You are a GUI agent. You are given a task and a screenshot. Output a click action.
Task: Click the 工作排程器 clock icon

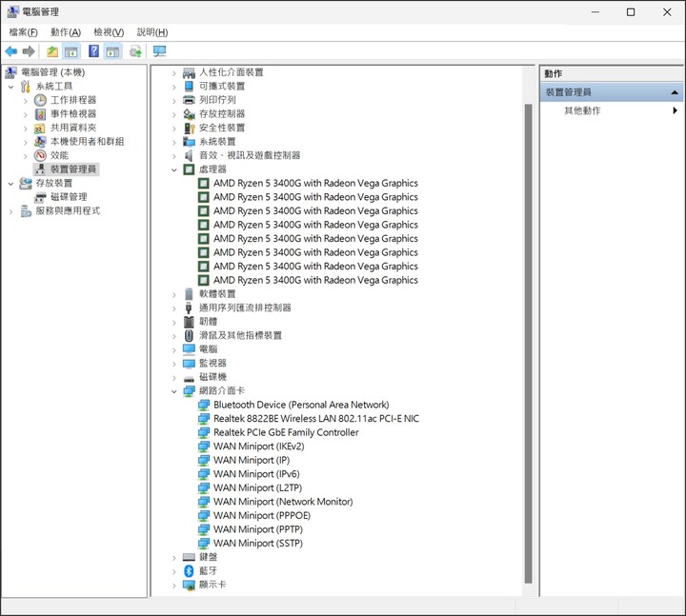[40, 100]
